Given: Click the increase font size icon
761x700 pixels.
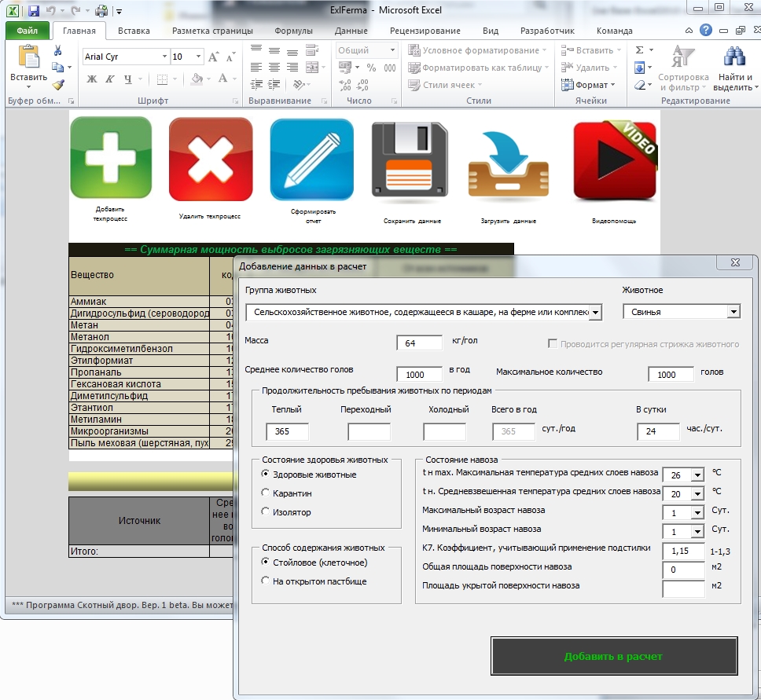Looking at the screenshot, I should tap(213, 57).
